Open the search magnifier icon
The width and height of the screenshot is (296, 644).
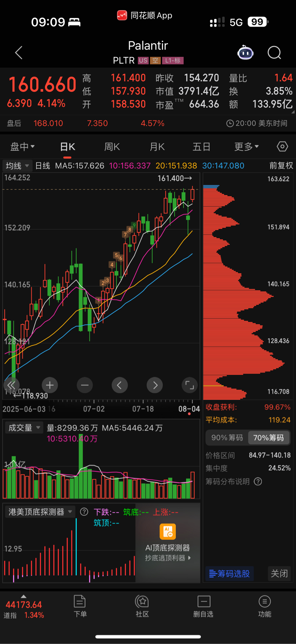coord(274,52)
